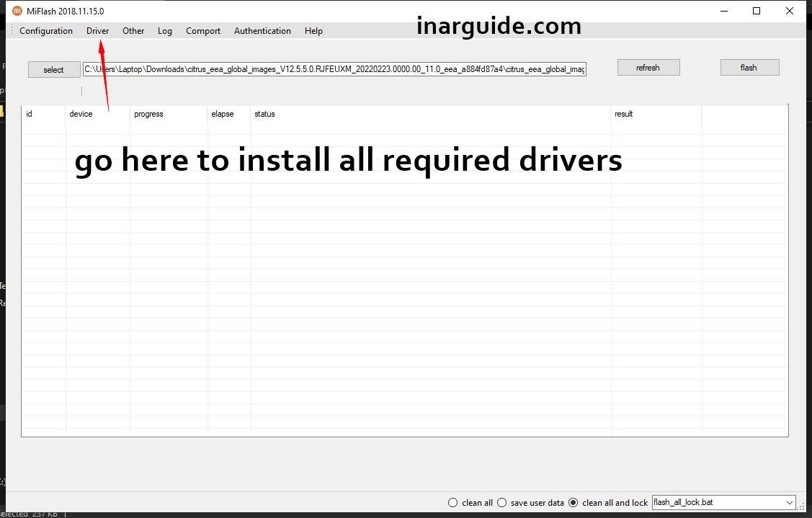This screenshot has width=812, height=518.
Task: Click the refresh button
Action: click(x=648, y=67)
